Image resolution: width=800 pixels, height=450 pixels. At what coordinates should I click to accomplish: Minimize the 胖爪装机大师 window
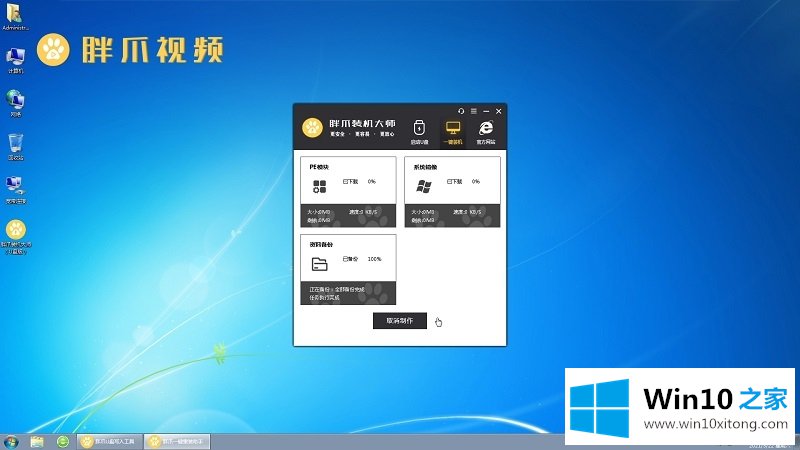485,110
